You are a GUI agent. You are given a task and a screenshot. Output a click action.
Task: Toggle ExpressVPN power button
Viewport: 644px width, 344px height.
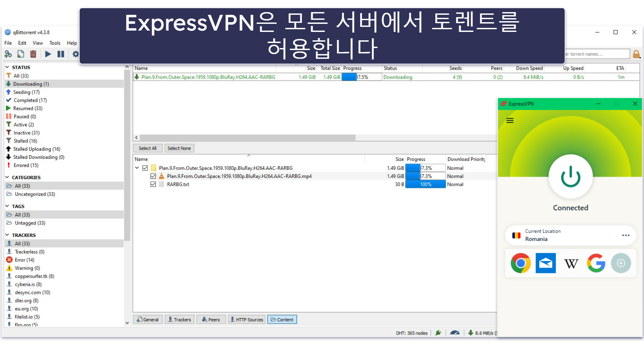click(x=571, y=176)
